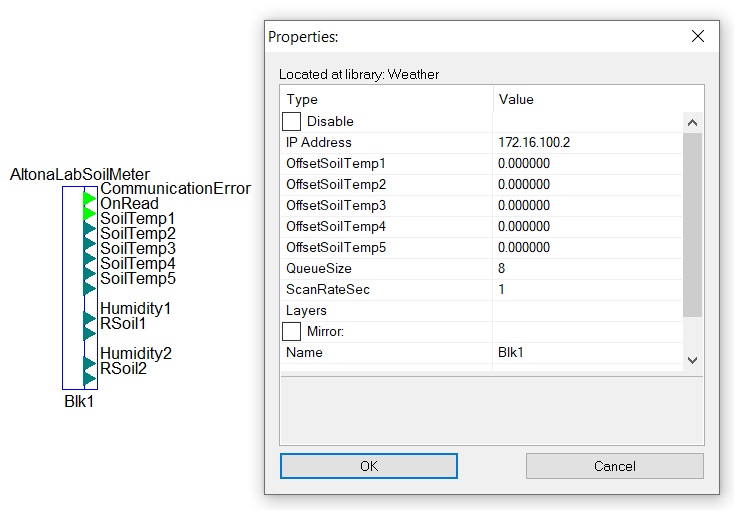This screenshot has width=742, height=517.
Task: Select the SoilTemp1 output pin triangle
Action: coord(89,228)
